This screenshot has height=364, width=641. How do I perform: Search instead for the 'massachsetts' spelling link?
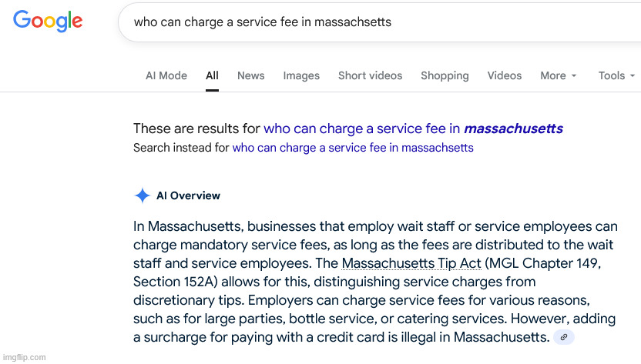coord(353,148)
